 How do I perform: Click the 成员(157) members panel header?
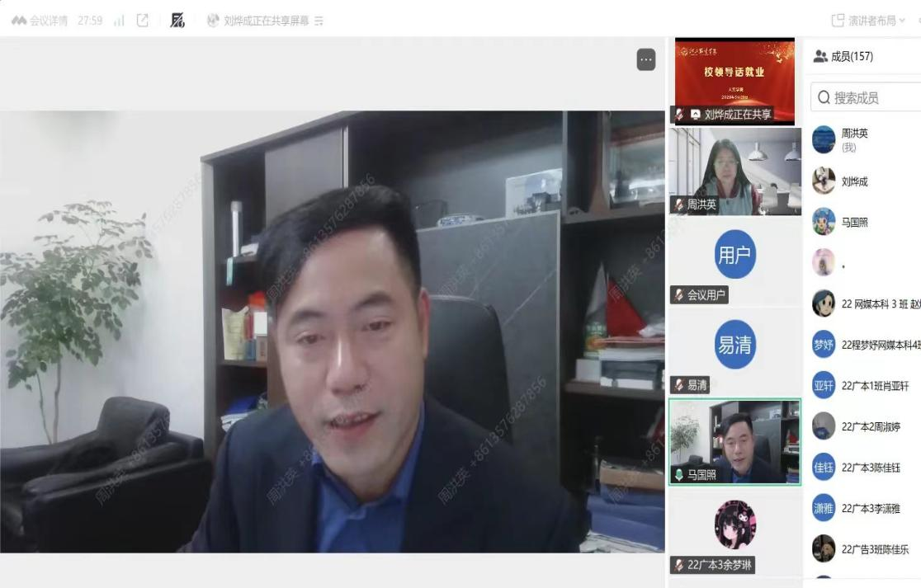coord(843,56)
